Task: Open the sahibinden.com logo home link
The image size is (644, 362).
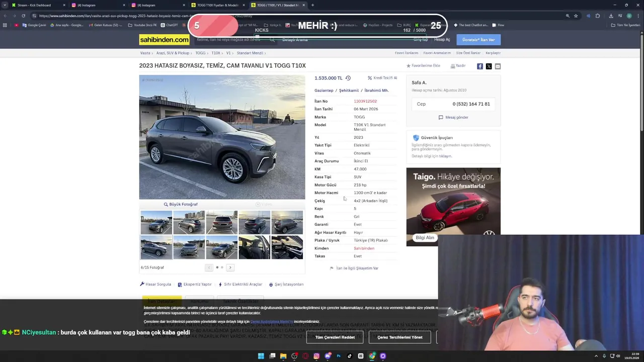Action: pos(164,40)
